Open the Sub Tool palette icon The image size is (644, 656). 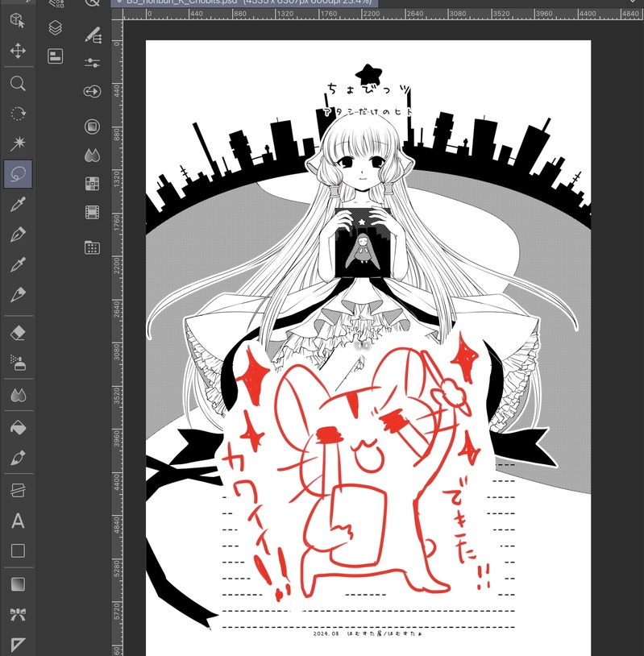pos(93,35)
